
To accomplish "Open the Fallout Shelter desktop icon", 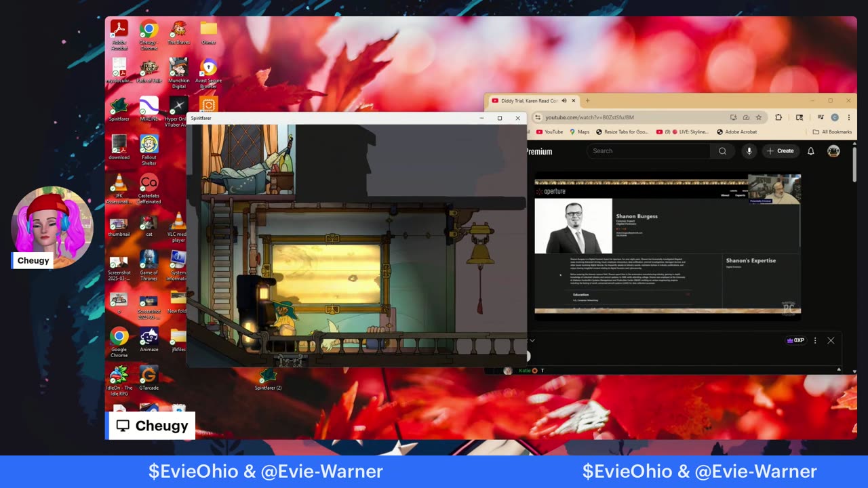I will click(x=149, y=150).
